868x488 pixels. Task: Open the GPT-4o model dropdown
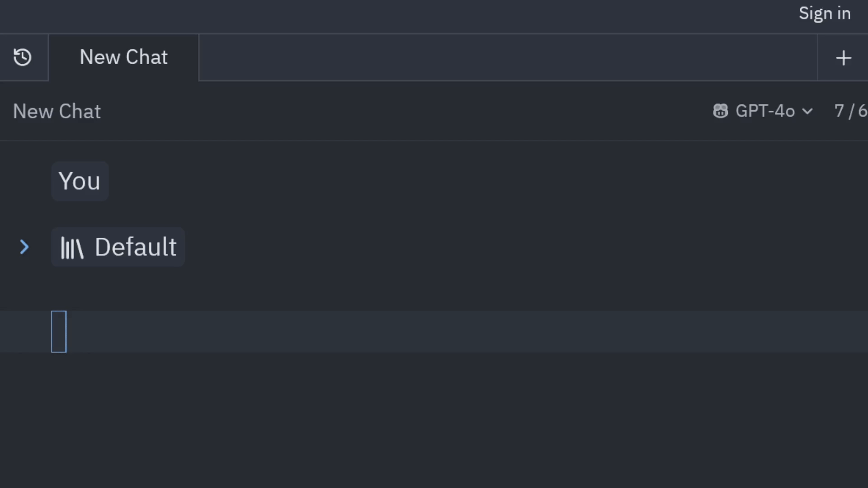point(764,111)
